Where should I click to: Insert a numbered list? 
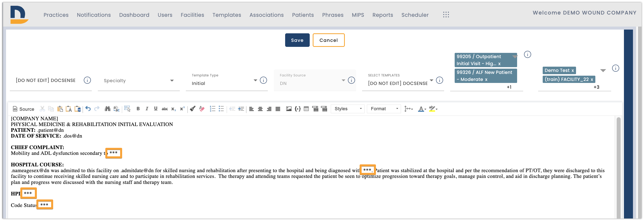[x=213, y=109]
